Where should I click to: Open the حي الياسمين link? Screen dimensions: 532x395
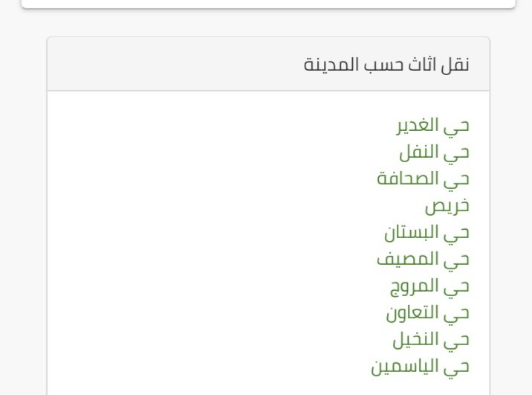pos(421,367)
